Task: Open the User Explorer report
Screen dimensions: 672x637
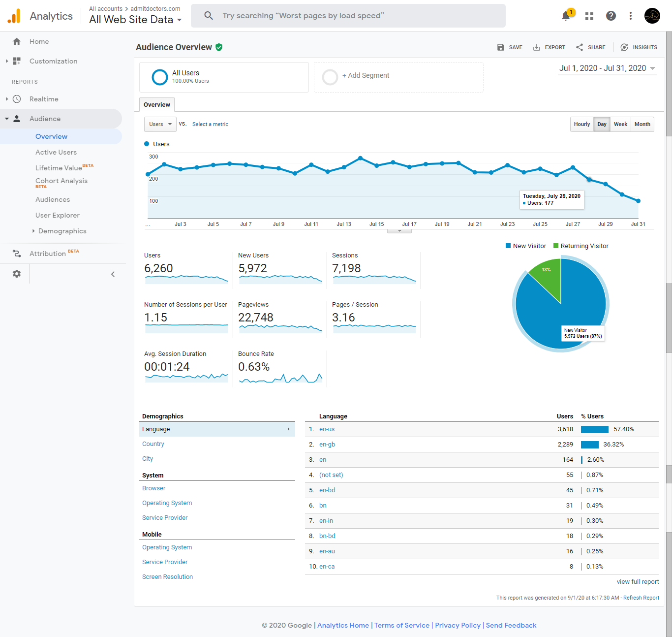Action: coord(58,215)
